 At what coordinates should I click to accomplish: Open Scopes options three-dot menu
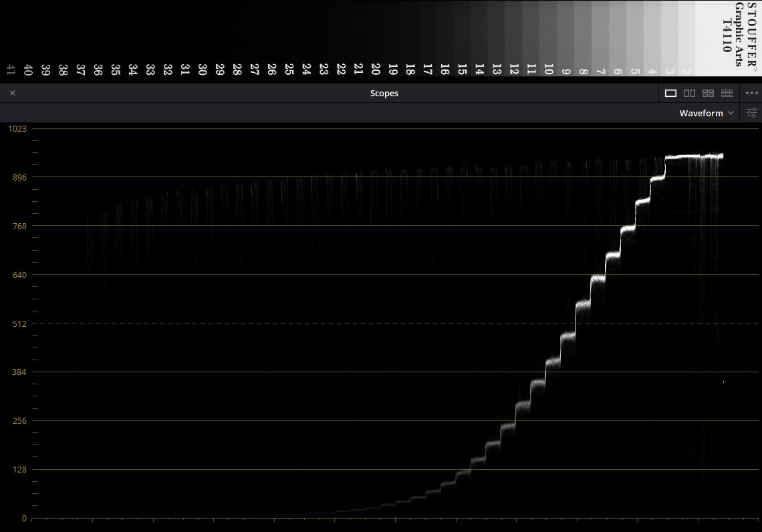pos(752,93)
